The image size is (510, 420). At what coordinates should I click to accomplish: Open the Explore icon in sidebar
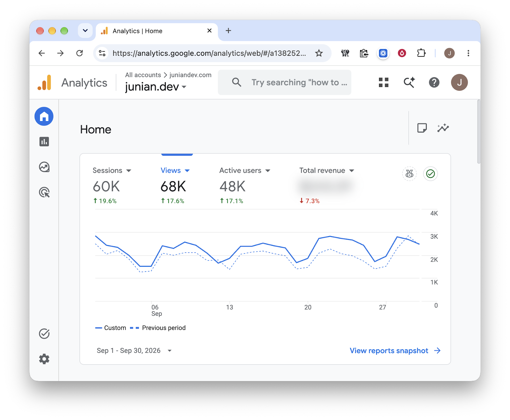pos(44,167)
